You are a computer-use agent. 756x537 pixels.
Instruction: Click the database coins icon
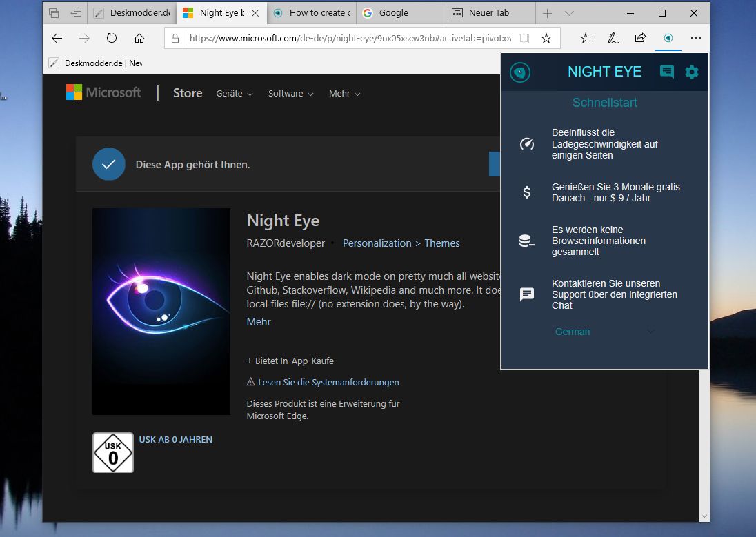tap(526, 241)
